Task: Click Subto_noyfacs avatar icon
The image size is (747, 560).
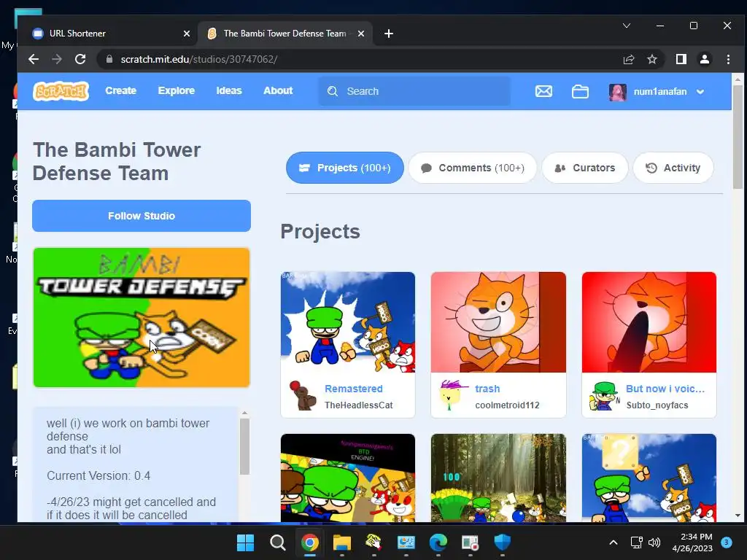Action: coord(604,396)
